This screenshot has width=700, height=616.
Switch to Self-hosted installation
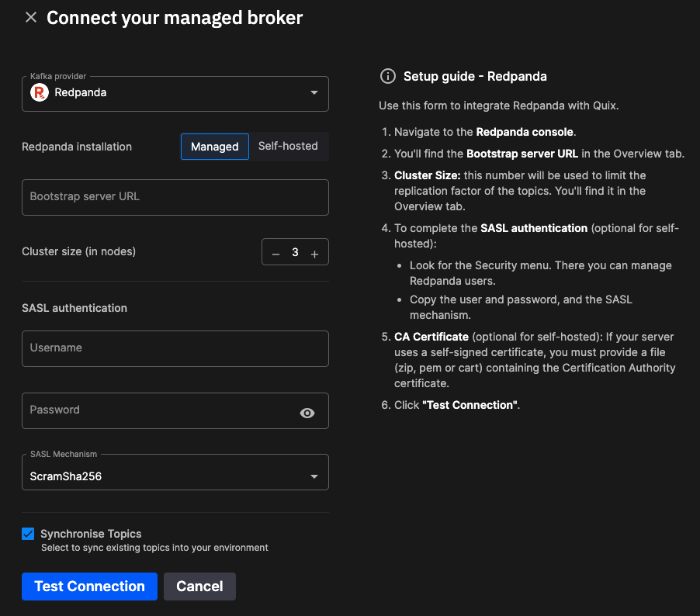click(288, 146)
